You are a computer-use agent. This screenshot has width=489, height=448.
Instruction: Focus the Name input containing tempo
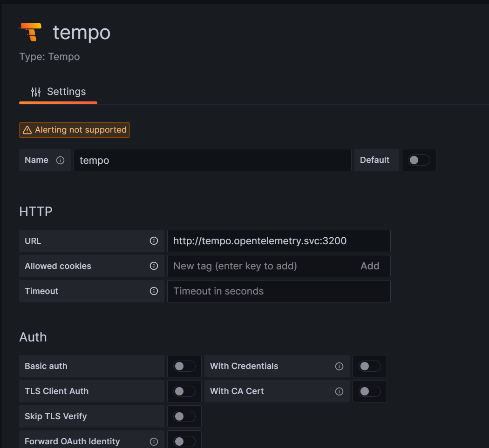pos(212,160)
